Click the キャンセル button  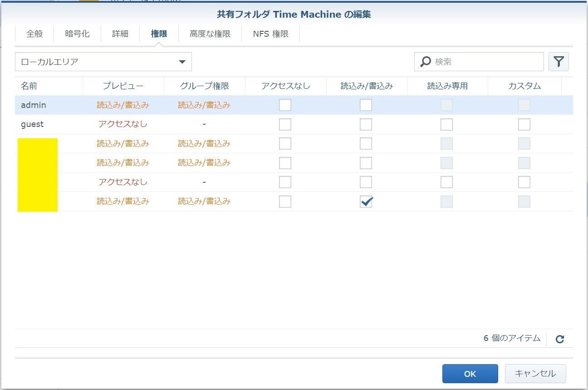click(535, 374)
